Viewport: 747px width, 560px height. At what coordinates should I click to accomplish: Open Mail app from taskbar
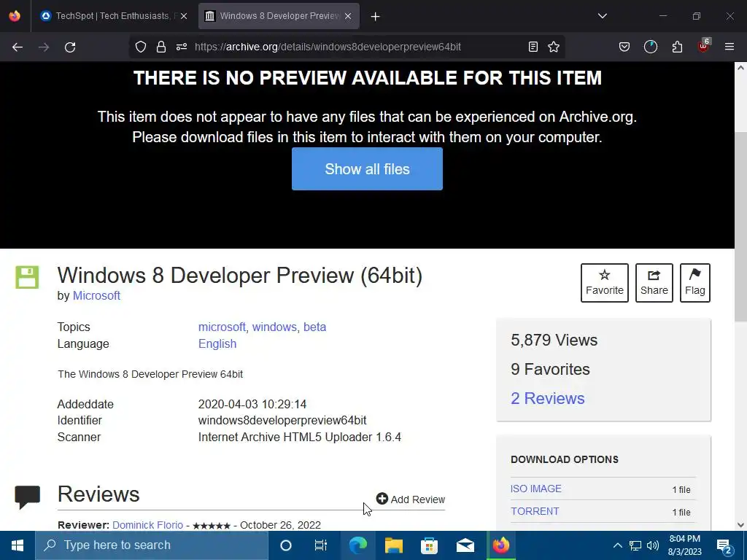click(465, 545)
